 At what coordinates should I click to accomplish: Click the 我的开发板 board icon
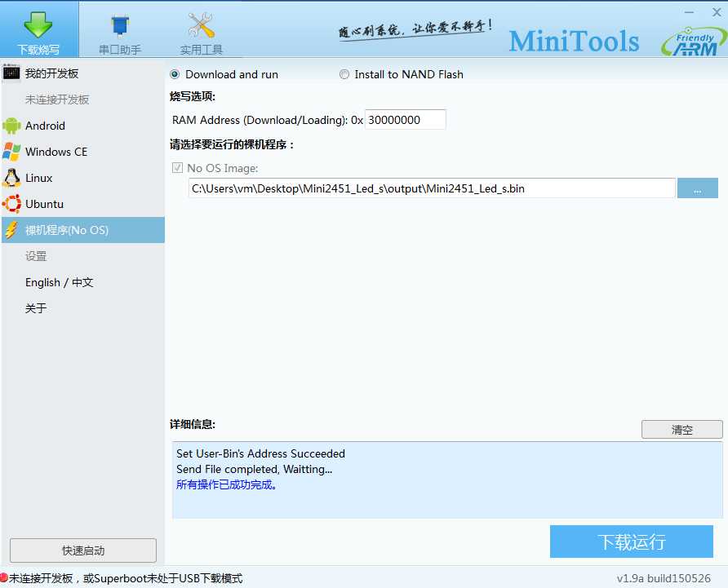[x=11, y=73]
